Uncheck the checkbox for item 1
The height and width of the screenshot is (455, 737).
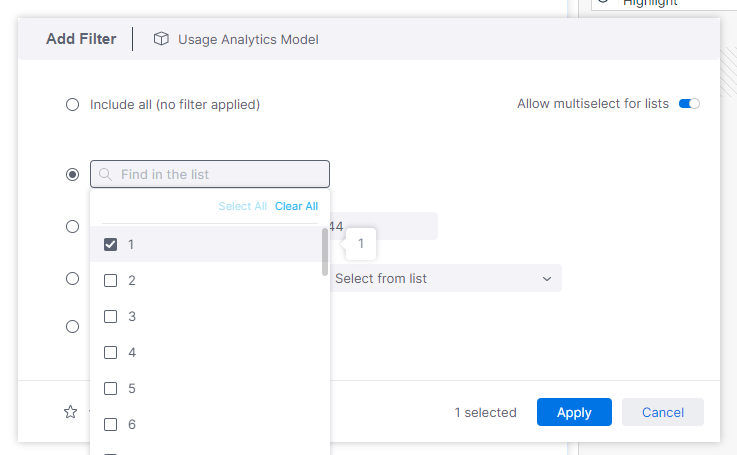(x=111, y=244)
